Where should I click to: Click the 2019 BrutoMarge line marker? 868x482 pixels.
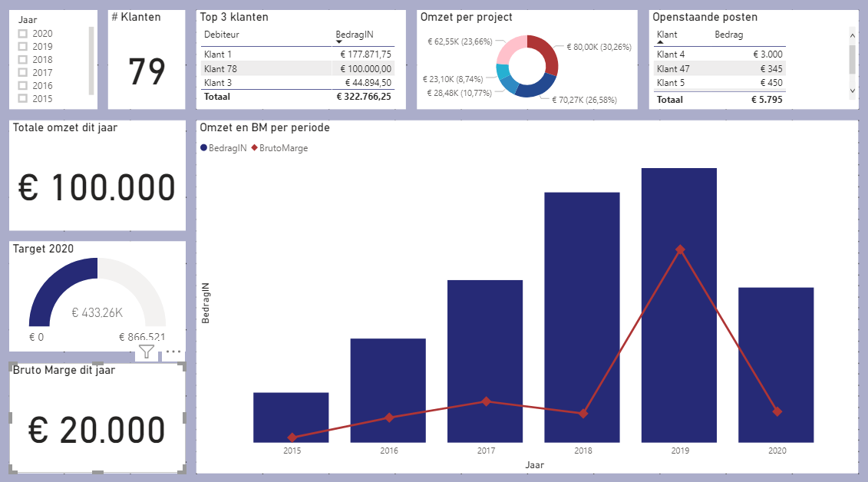click(680, 249)
